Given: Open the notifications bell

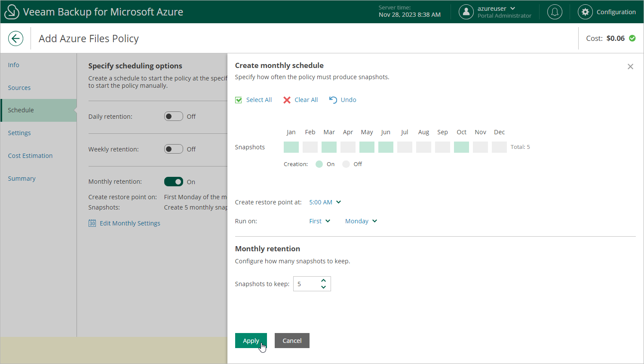Looking at the screenshot, I should coord(555,12).
